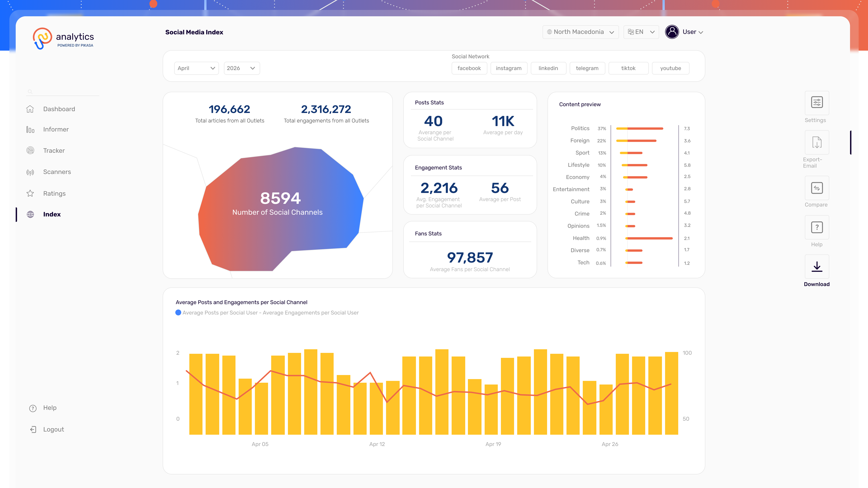Viewport: 868px width, 488px height.
Task: Click the Politics category bar
Action: tap(640, 129)
